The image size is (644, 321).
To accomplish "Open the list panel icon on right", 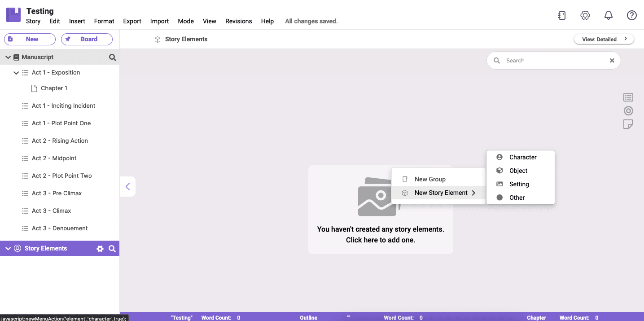I will (x=628, y=97).
